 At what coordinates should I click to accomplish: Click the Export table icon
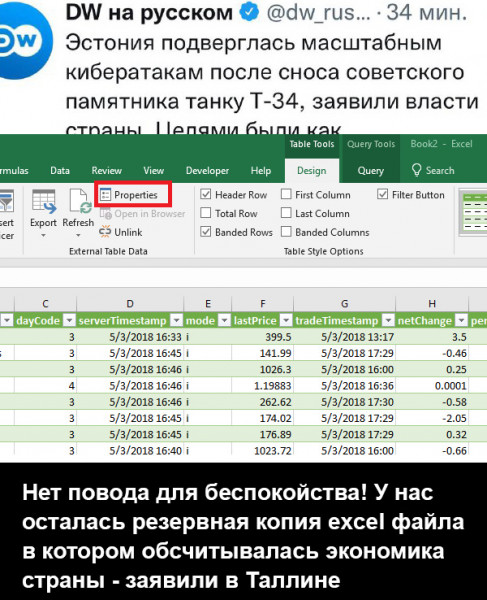click(x=44, y=201)
